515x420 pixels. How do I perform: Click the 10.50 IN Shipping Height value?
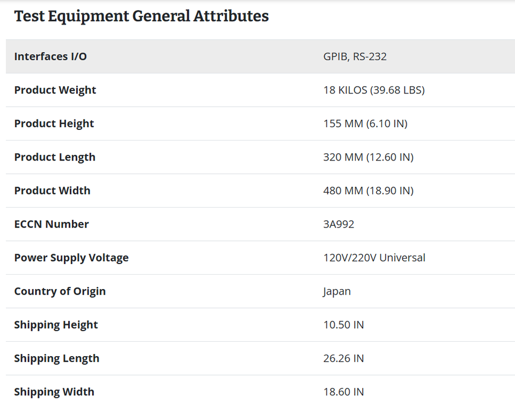coord(343,325)
